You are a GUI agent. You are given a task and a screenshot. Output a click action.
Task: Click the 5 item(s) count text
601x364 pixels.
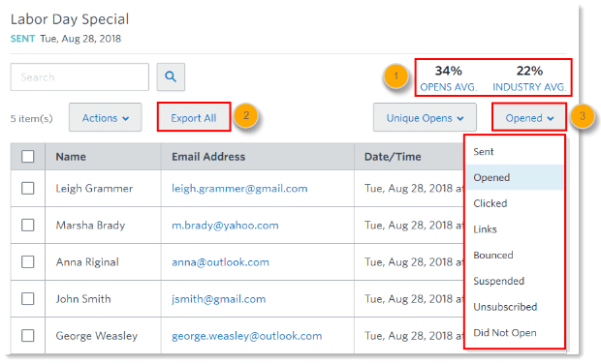31,119
